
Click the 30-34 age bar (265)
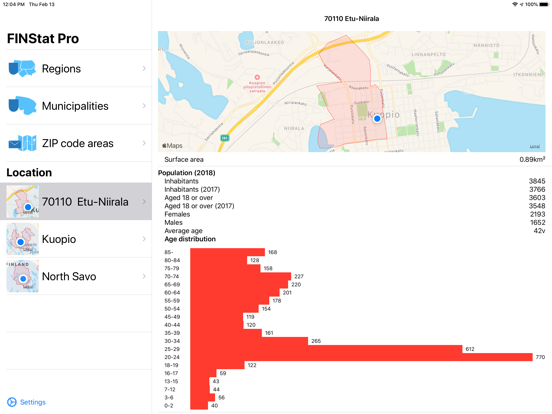point(249,341)
